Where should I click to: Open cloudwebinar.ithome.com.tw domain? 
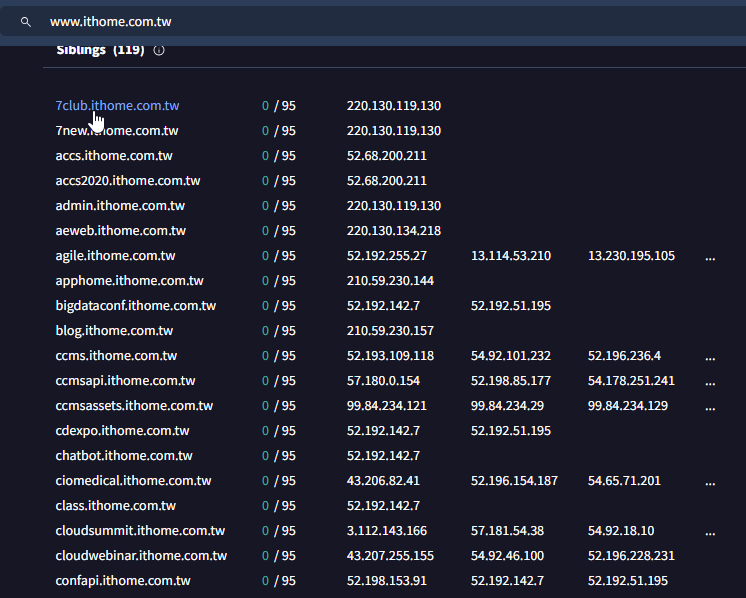[x=141, y=555]
